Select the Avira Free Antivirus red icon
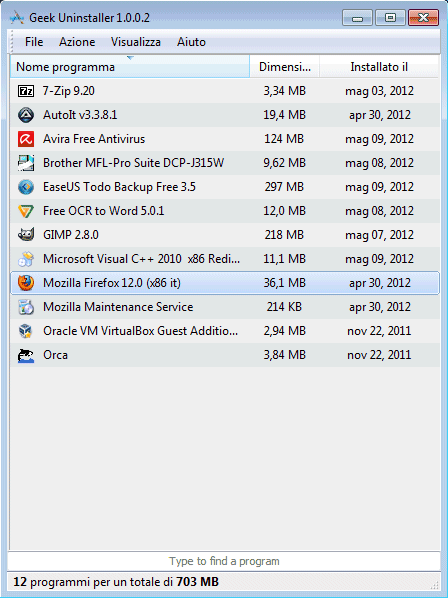Viewport: 448px width, 598px height. [x=26, y=139]
